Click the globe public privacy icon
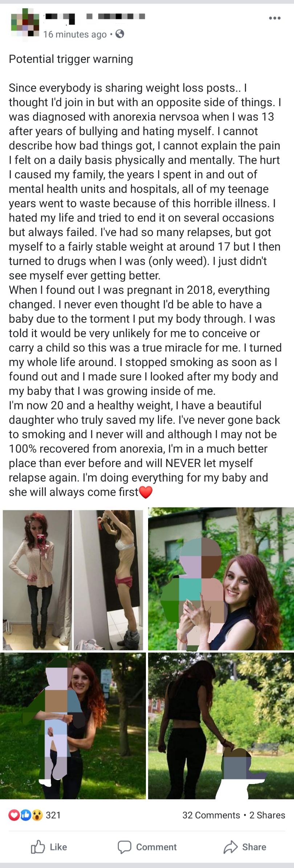294x868 pixels. click(120, 34)
